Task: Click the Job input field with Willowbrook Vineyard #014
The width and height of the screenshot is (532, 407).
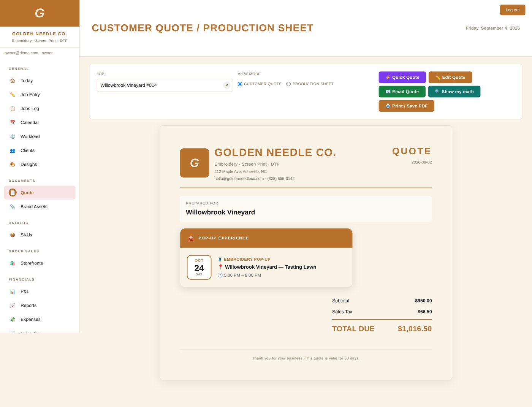Action: [165, 85]
